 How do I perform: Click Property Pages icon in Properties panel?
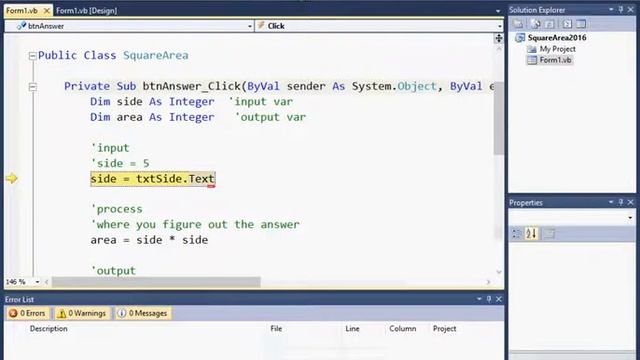pyautogui.click(x=549, y=234)
